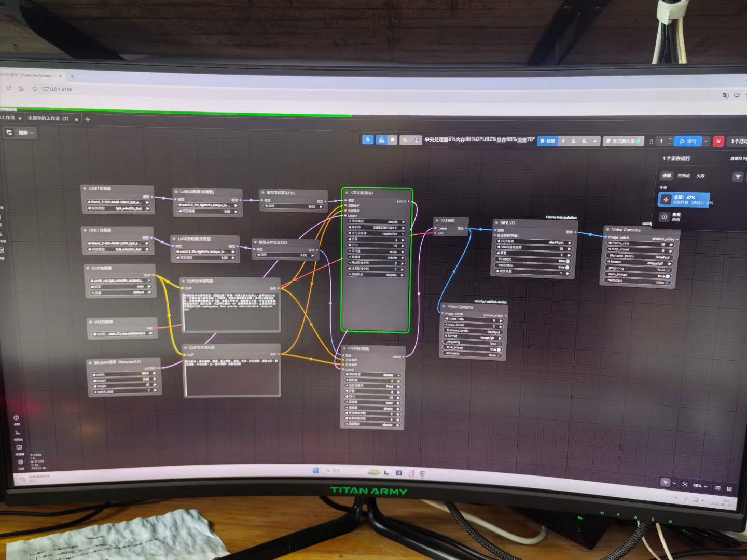Click the first blue toolbar icon

[x=368, y=139]
